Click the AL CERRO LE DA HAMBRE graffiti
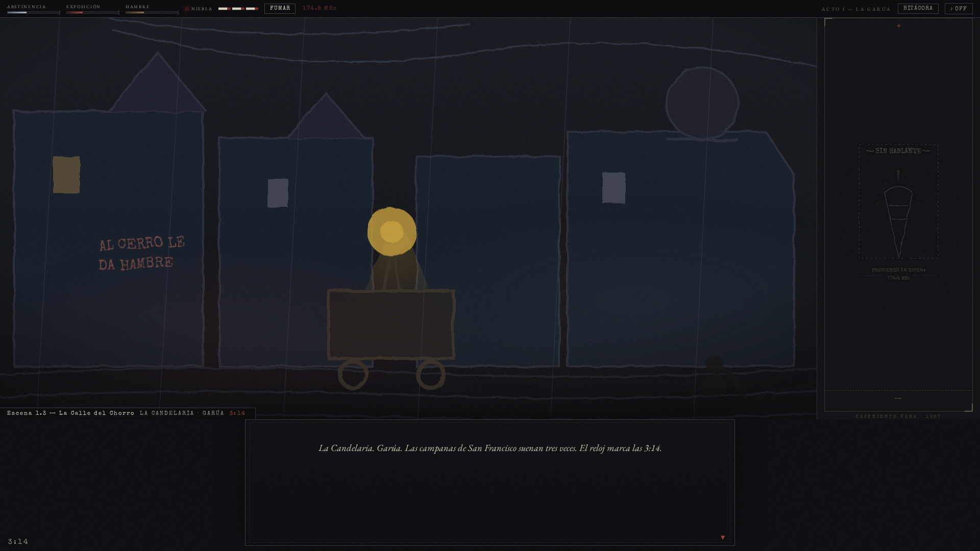This screenshot has width=980, height=551. pos(141,253)
